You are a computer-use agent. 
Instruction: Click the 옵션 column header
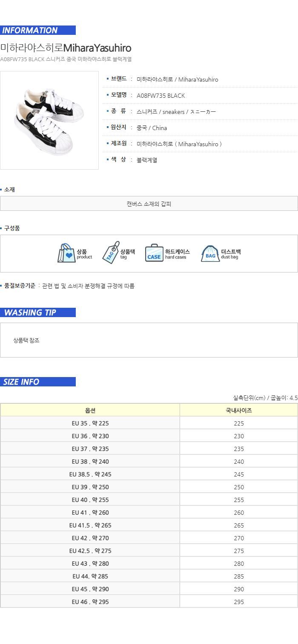point(90,411)
